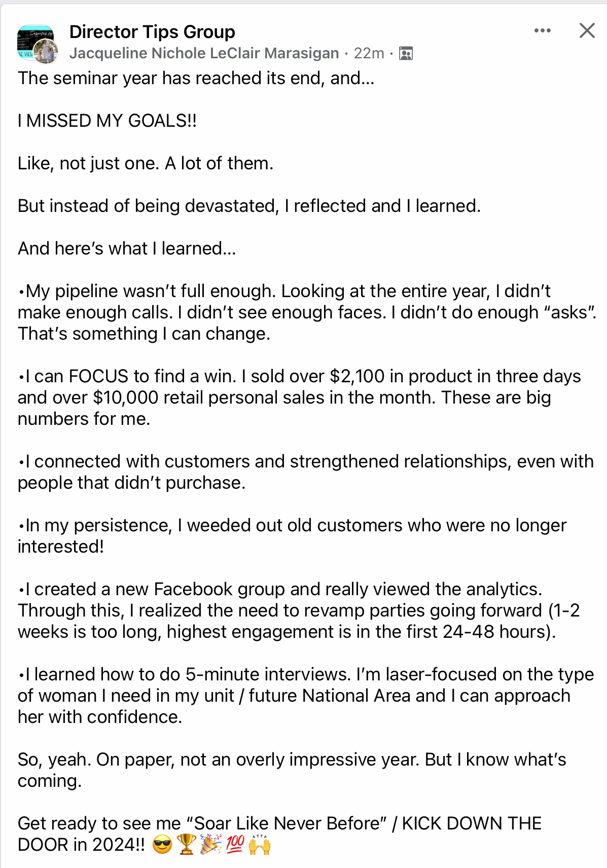Image resolution: width=607 pixels, height=868 pixels.
Task: Close the post with the X icon
Action: click(x=587, y=30)
